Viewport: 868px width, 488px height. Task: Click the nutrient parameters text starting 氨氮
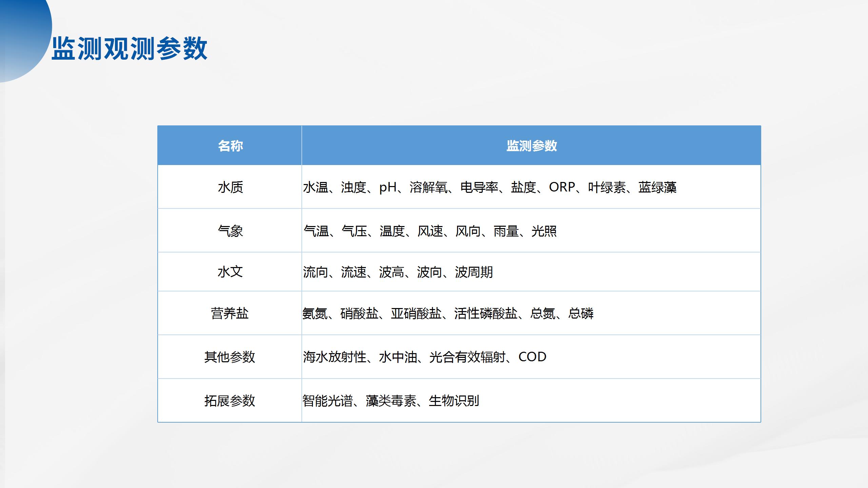(x=448, y=313)
